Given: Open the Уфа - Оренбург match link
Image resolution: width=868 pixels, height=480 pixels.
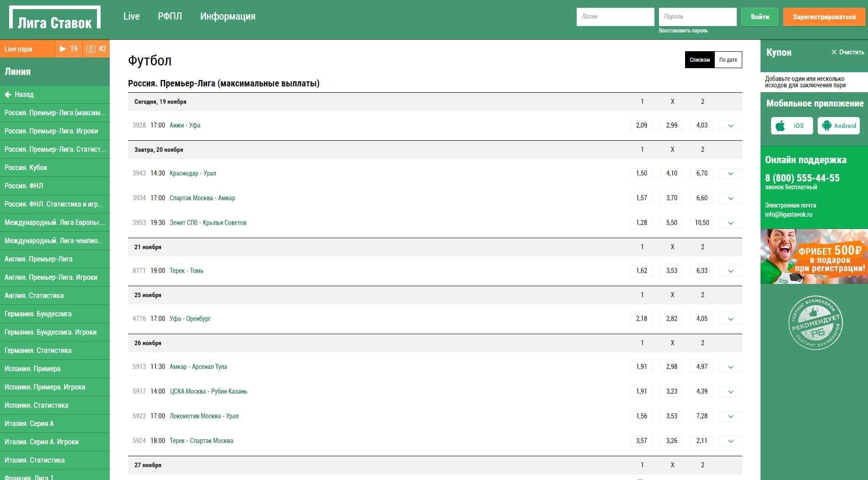Looking at the screenshot, I should click(x=190, y=319).
